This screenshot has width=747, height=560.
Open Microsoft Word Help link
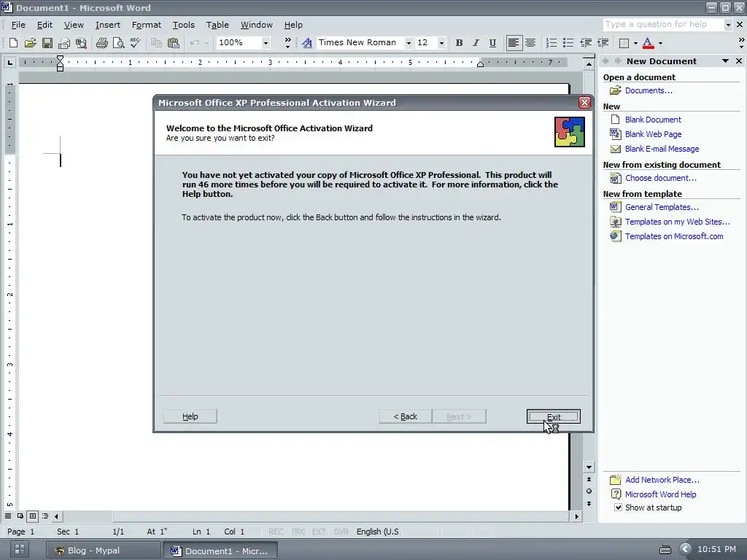pos(660,494)
